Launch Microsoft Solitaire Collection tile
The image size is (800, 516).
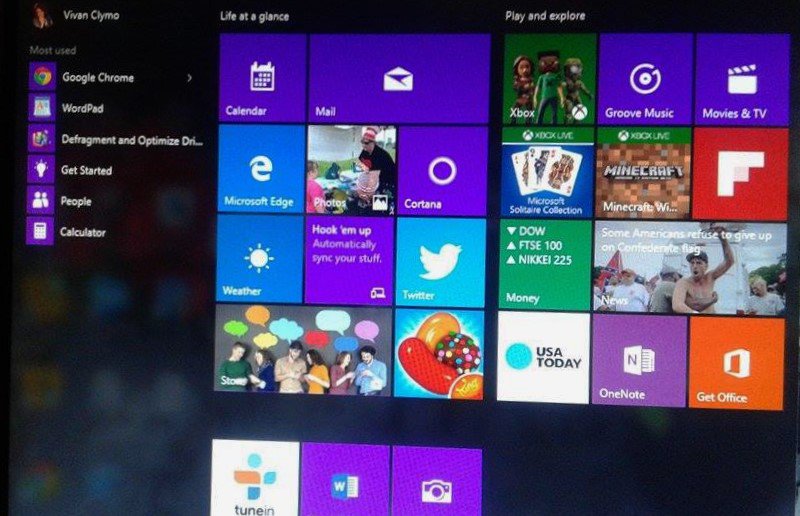[547, 173]
